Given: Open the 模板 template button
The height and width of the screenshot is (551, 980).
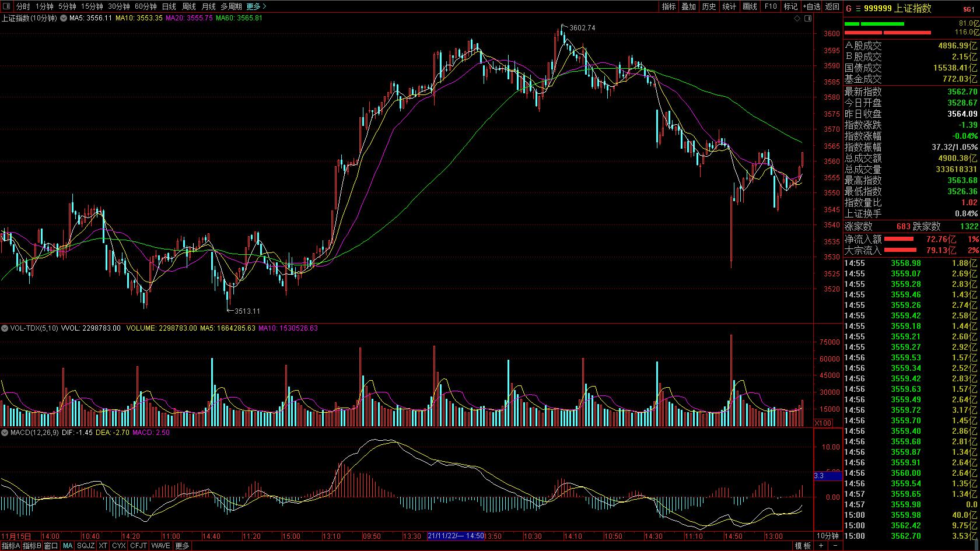Looking at the screenshot, I should (x=803, y=546).
